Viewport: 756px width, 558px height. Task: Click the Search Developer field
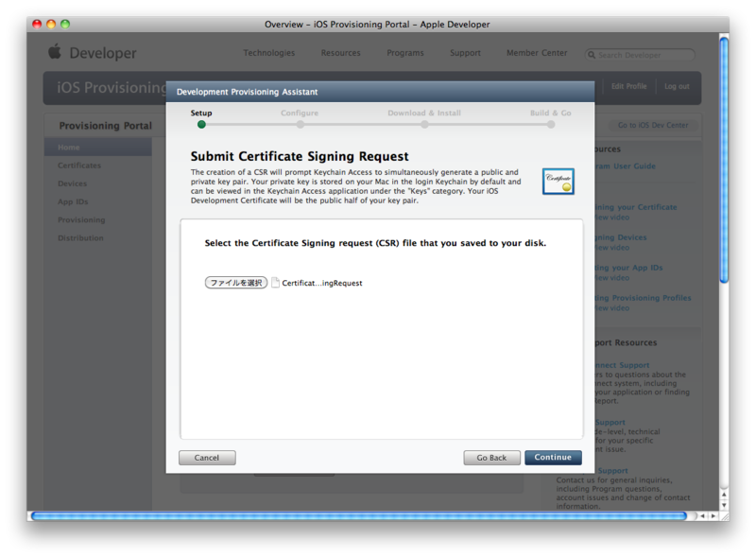coord(640,55)
